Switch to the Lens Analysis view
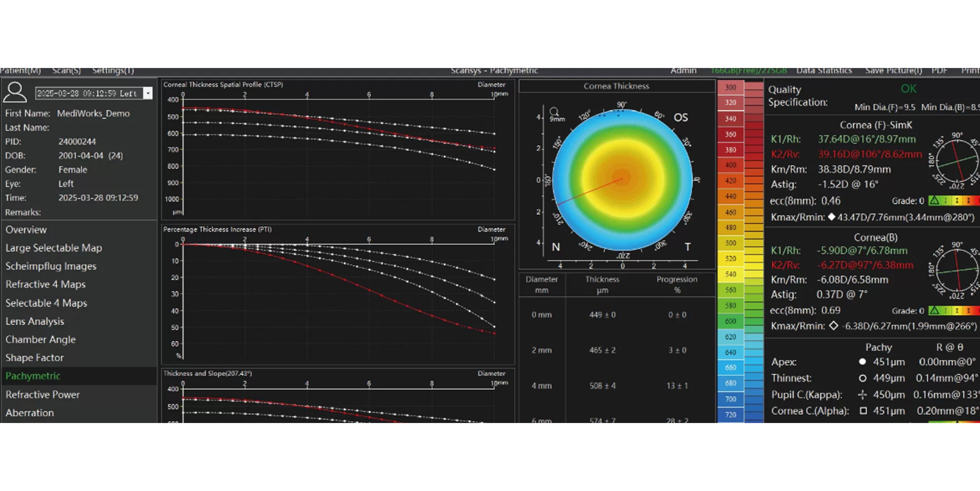980x491 pixels. [35, 322]
